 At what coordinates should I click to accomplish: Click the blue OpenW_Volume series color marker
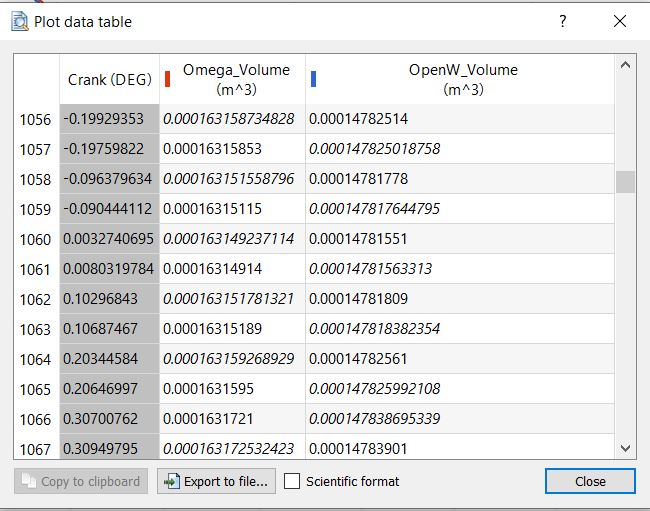tap(313, 79)
